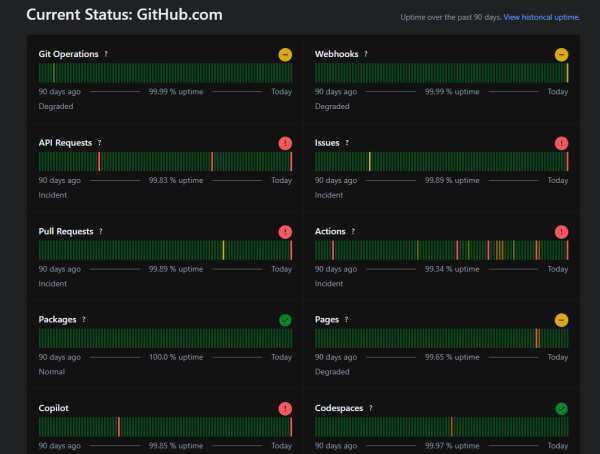Click the Copilot incident alert icon
The height and width of the screenshot is (454, 600).
[x=285, y=409]
